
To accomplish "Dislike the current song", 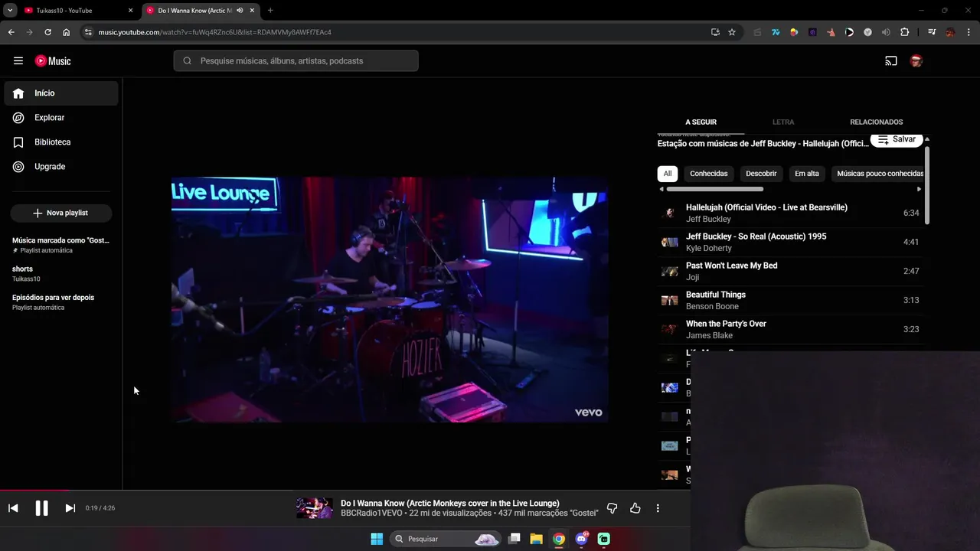I will pyautogui.click(x=612, y=508).
